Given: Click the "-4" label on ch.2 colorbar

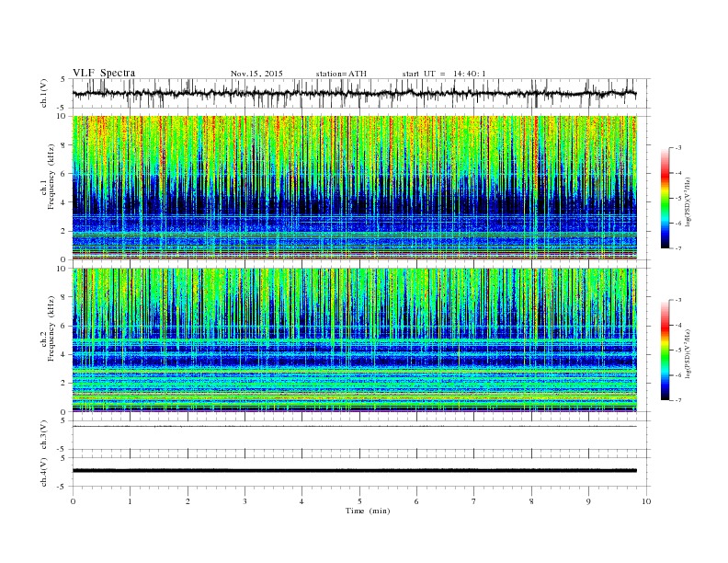Looking at the screenshot, I should point(677,325).
